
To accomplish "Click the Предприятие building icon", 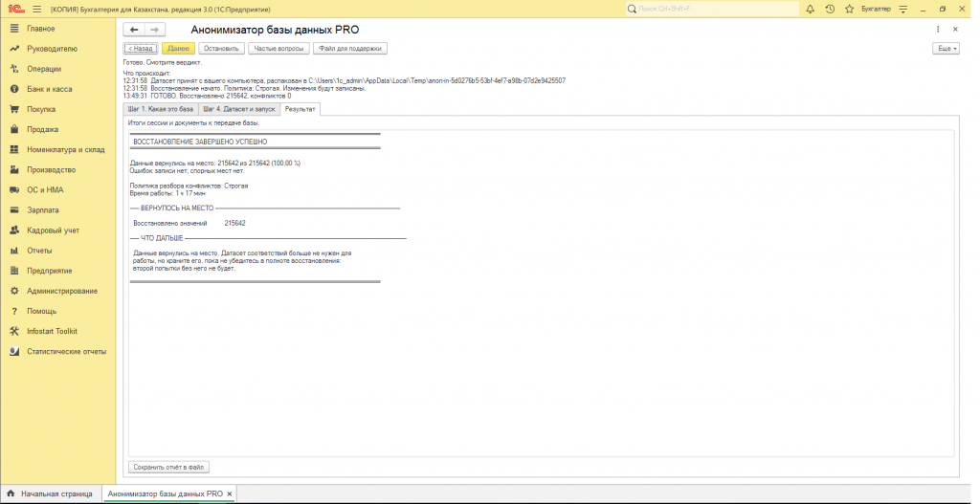I will pyautogui.click(x=14, y=271).
